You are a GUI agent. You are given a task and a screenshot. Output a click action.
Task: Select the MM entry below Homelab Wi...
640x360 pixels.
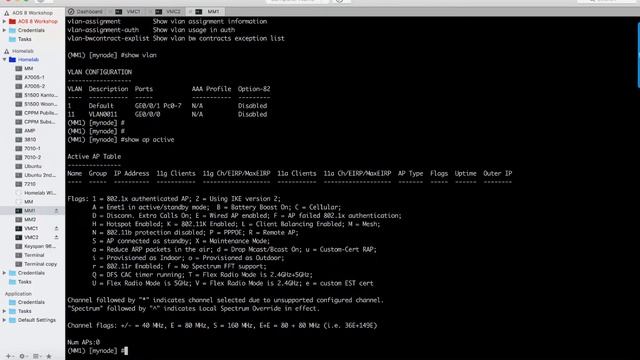[x=29, y=202]
